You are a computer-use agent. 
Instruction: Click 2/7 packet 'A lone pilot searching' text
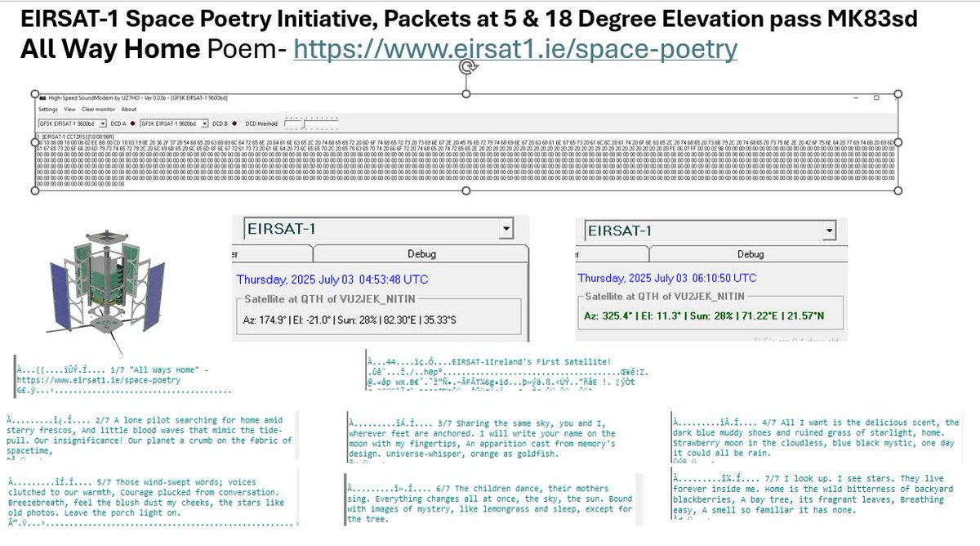[x=149, y=436]
